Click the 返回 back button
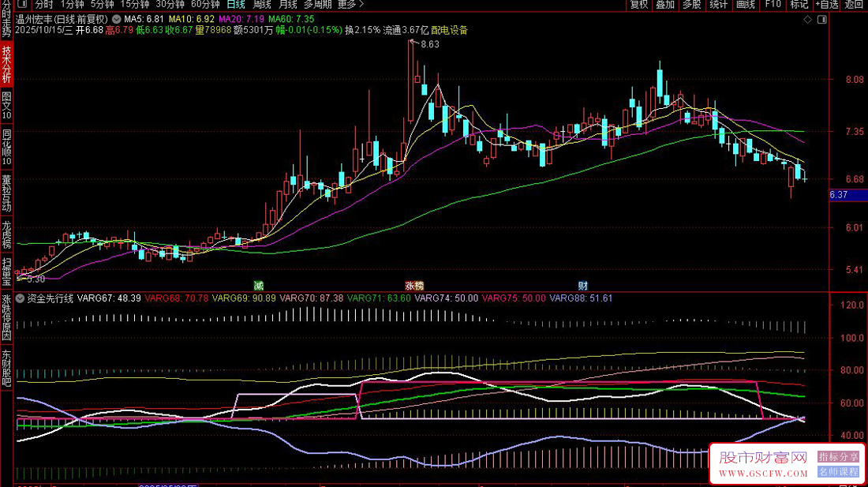The width and height of the screenshot is (868, 487). 855,5
